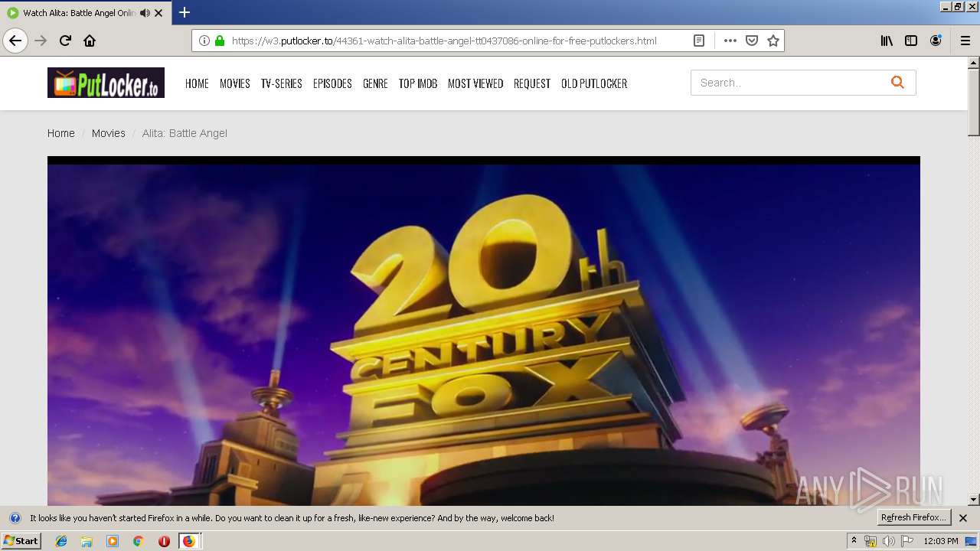Click the page scrollbar down arrow
The image size is (980, 551).
pos(974,500)
